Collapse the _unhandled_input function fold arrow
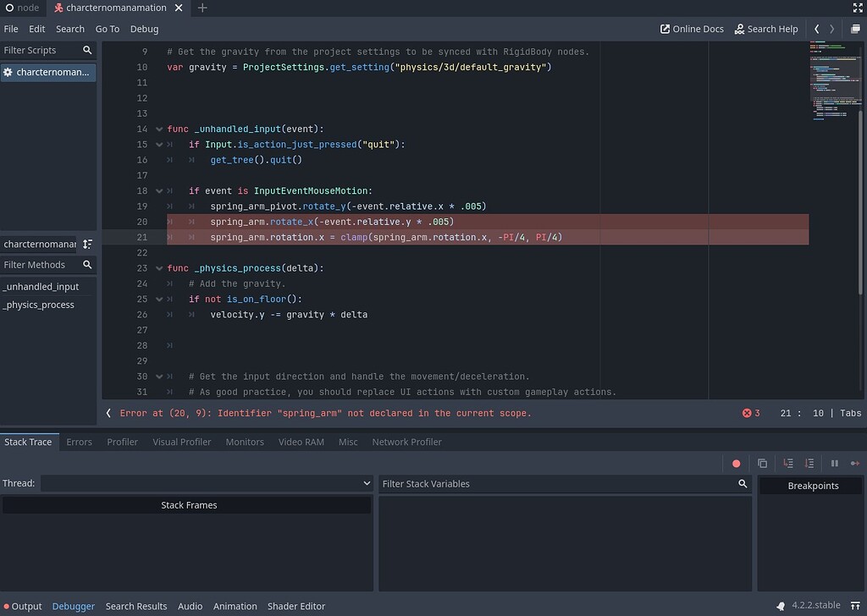The height and width of the screenshot is (616, 867). (x=159, y=129)
